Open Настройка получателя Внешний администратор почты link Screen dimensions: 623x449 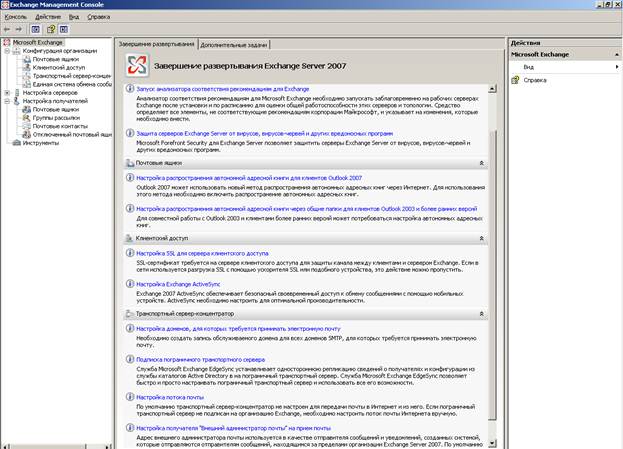click(x=234, y=428)
